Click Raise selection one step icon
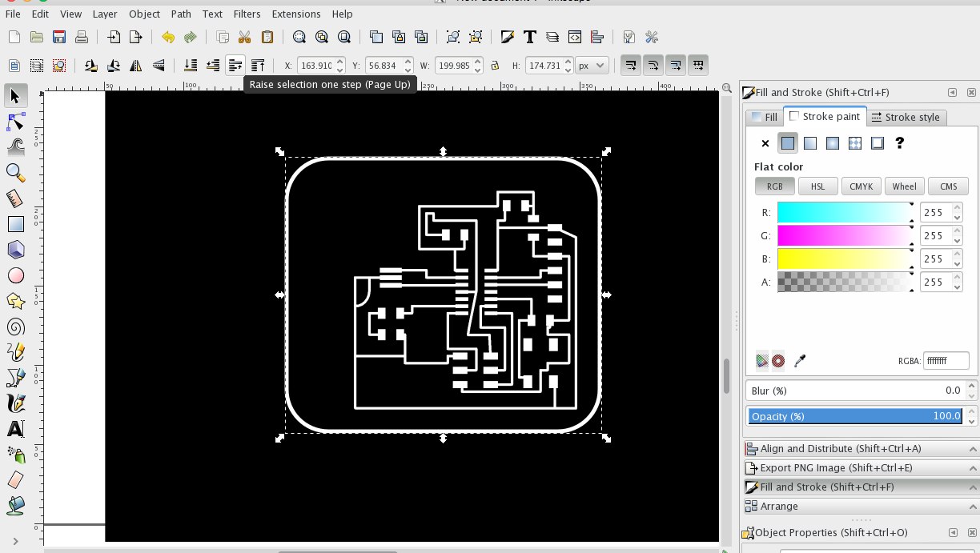 235,66
